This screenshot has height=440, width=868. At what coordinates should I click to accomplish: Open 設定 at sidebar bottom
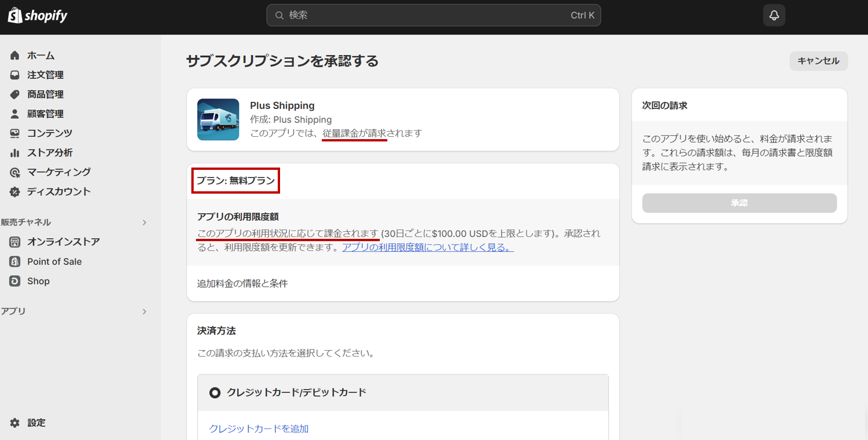(36, 423)
